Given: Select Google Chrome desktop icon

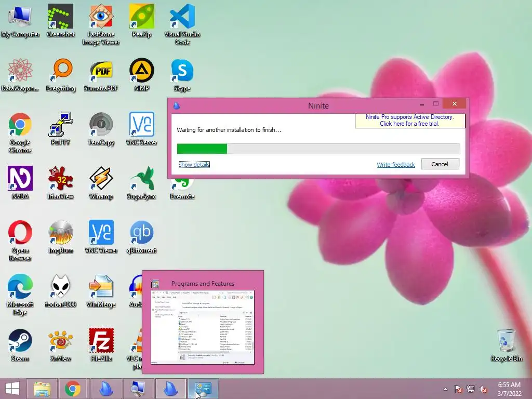Looking at the screenshot, I should click(20, 132).
